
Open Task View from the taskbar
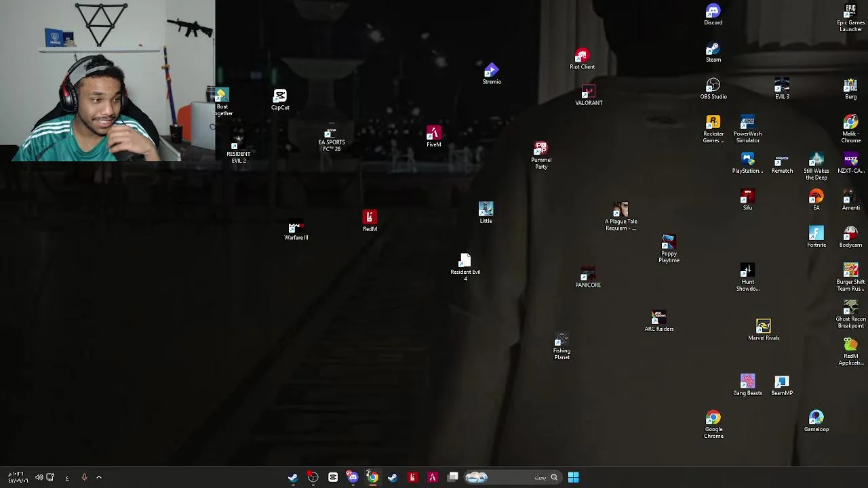(x=453, y=477)
